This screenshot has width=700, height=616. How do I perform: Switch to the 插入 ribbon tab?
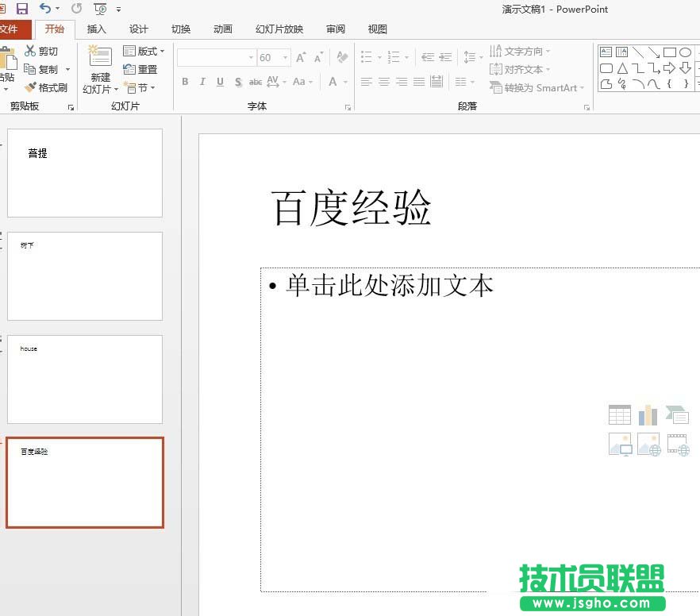(97, 29)
